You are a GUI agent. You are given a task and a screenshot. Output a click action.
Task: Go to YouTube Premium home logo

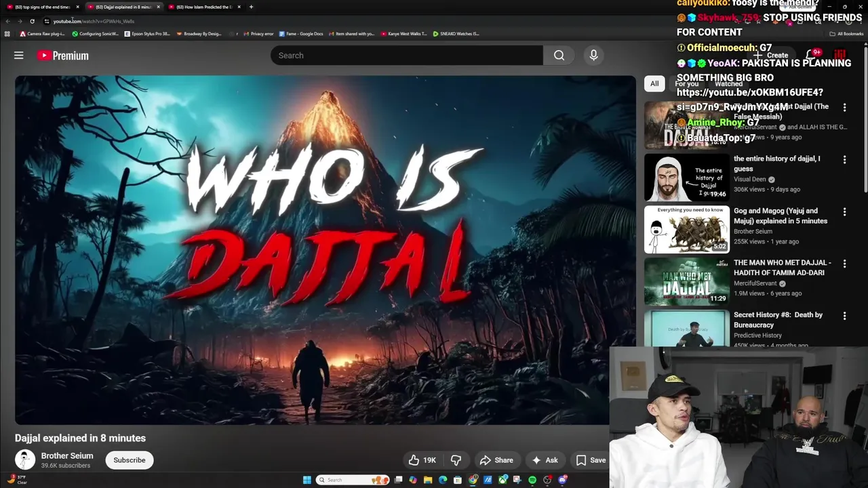[x=62, y=56]
